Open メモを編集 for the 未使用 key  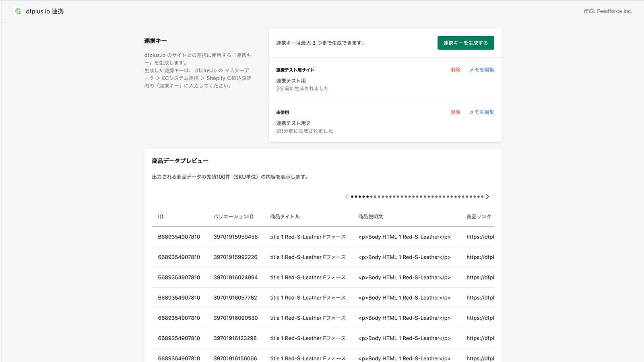click(x=481, y=112)
